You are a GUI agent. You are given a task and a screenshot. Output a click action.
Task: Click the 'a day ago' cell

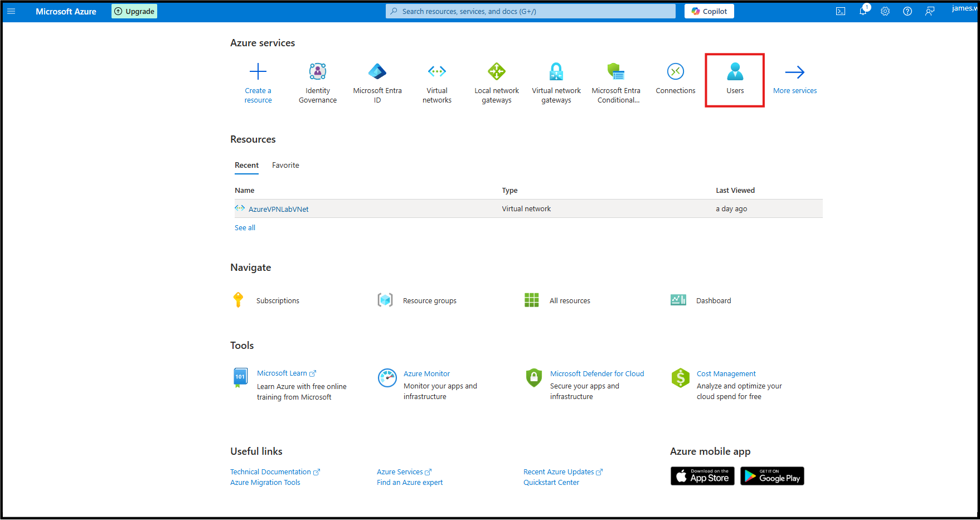[731, 208]
